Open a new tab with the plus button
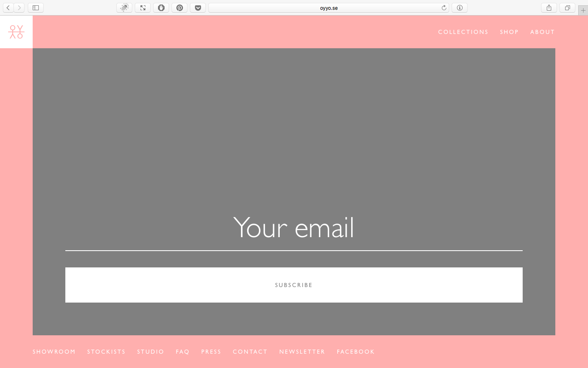The image size is (588, 368). pos(583,10)
